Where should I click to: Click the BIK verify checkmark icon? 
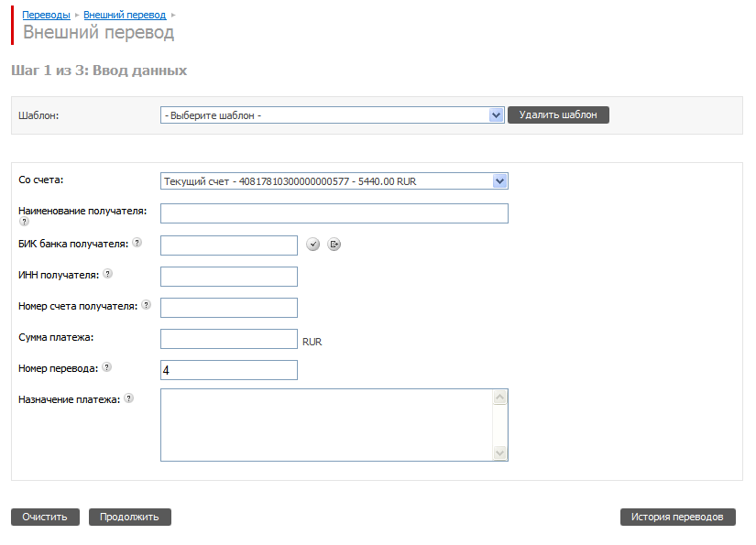point(312,244)
